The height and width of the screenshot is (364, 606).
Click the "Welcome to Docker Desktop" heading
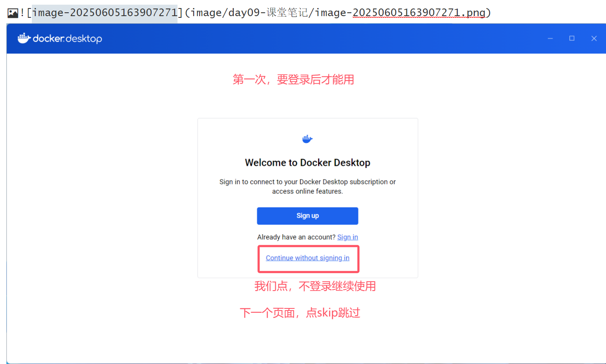point(307,163)
